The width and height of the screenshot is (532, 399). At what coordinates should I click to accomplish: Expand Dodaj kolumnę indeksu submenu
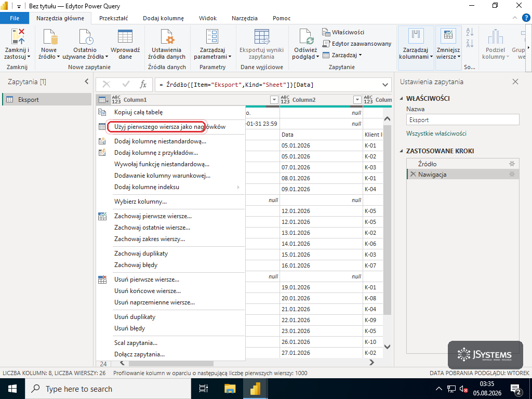[238, 187]
